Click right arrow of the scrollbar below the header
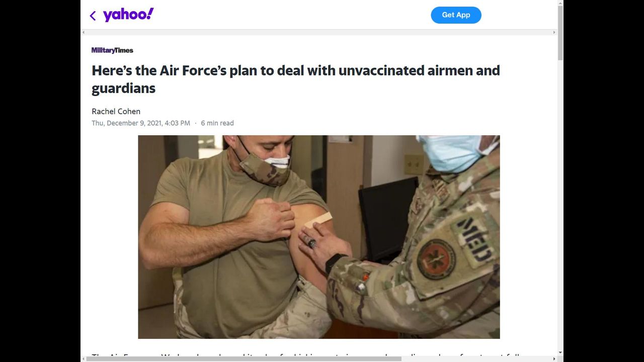 [554, 32]
